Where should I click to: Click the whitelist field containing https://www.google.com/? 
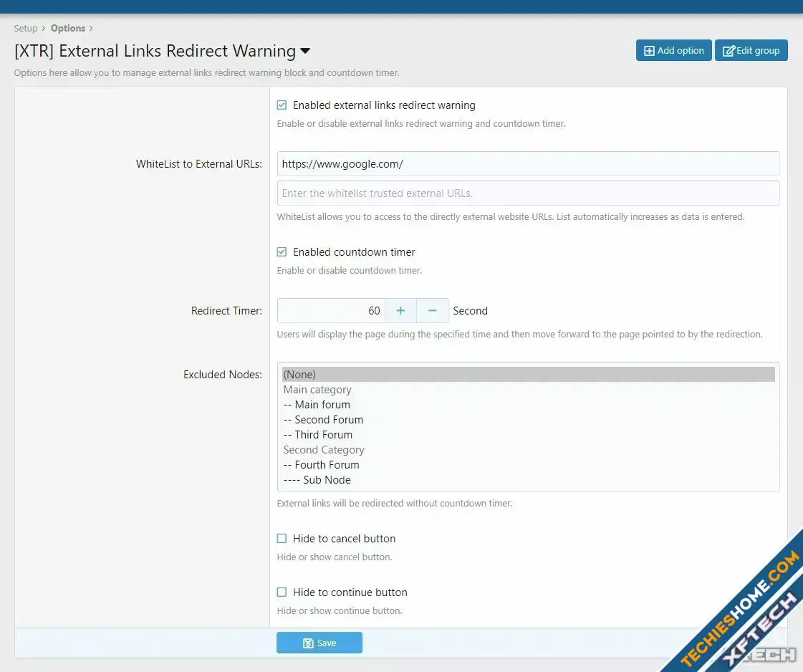click(528, 164)
